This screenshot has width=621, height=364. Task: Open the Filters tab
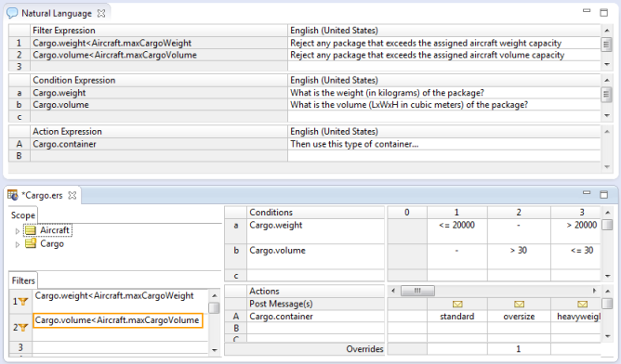pos(23,280)
